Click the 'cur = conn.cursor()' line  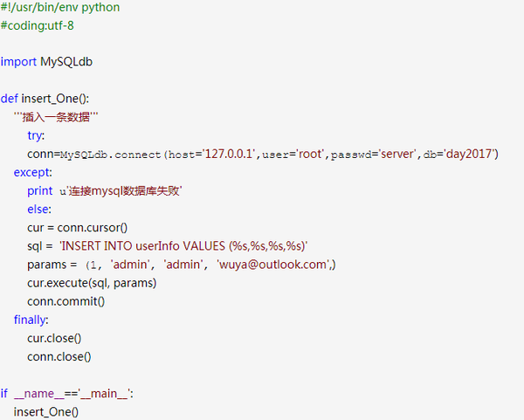click(77, 228)
